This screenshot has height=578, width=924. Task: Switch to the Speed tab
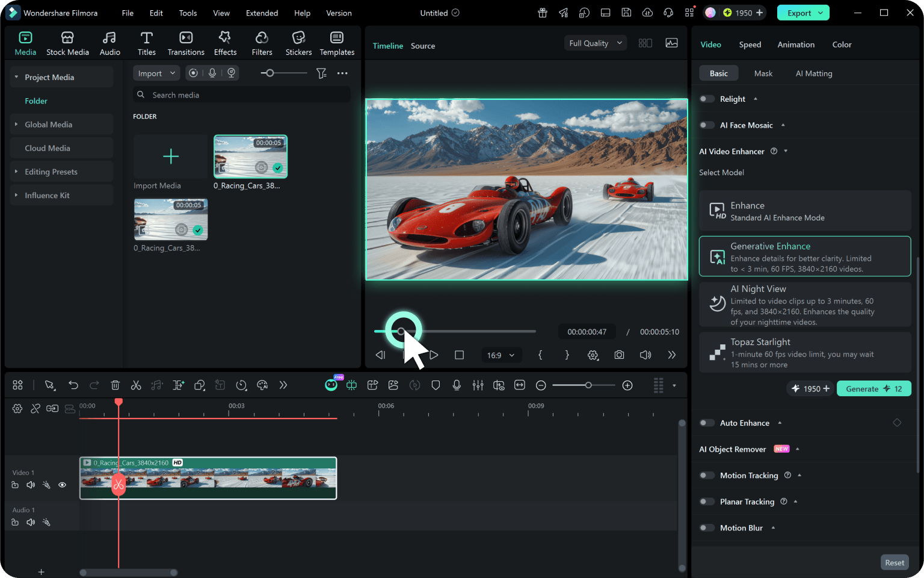click(750, 45)
